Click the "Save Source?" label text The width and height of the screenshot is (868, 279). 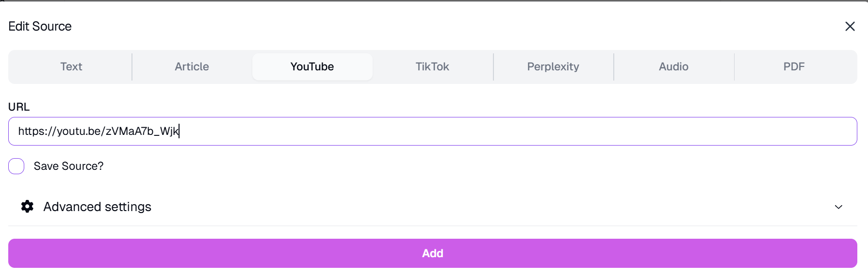click(68, 166)
